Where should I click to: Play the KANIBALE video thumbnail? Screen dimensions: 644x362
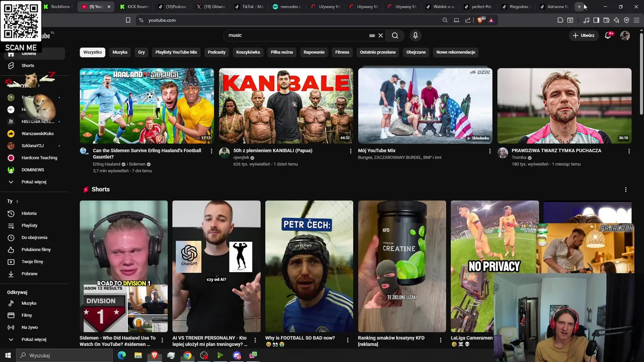pos(286,106)
